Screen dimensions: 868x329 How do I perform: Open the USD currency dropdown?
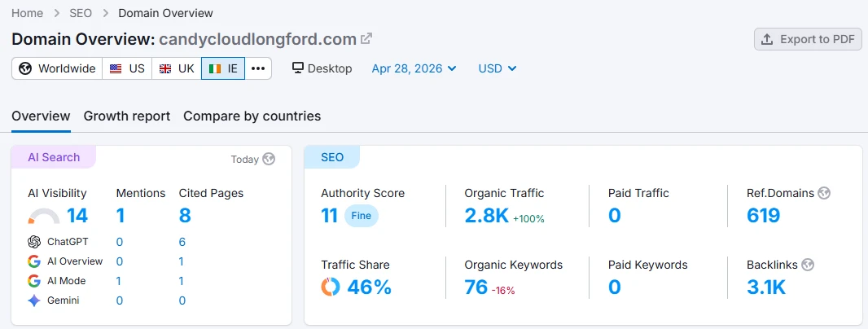point(498,68)
